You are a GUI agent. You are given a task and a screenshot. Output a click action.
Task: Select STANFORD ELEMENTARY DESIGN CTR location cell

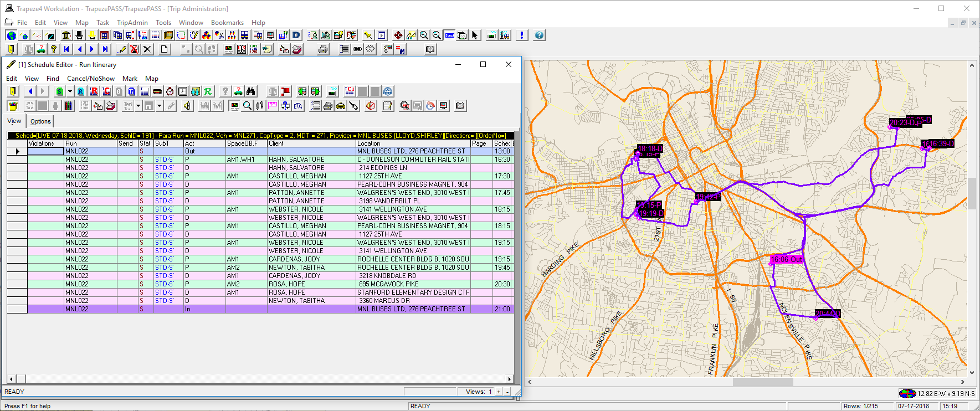point(413,292)
